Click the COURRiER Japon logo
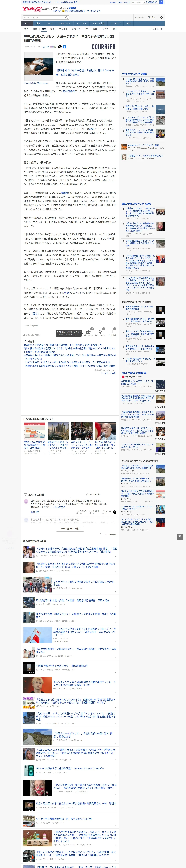The height and width of the screenshot is (868, 186). coord(104,47)
